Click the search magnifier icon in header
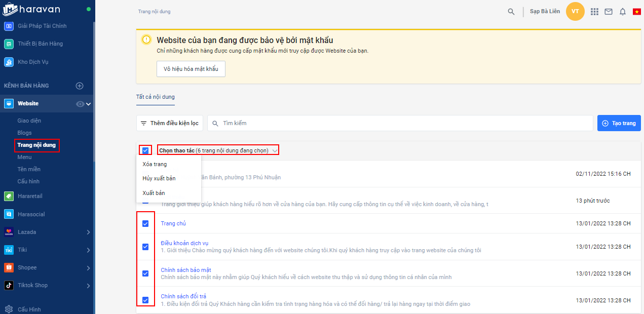 (511, 12)
